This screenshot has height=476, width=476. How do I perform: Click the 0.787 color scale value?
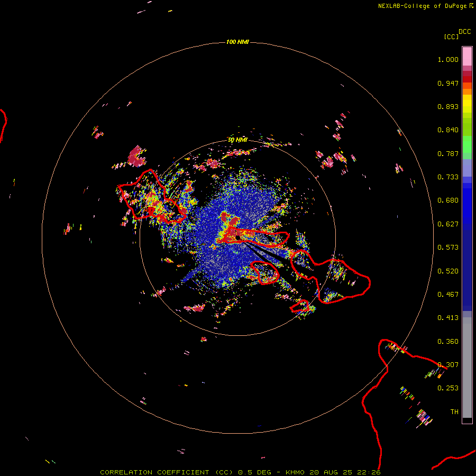pyautogui.click(x=448, y=153)
